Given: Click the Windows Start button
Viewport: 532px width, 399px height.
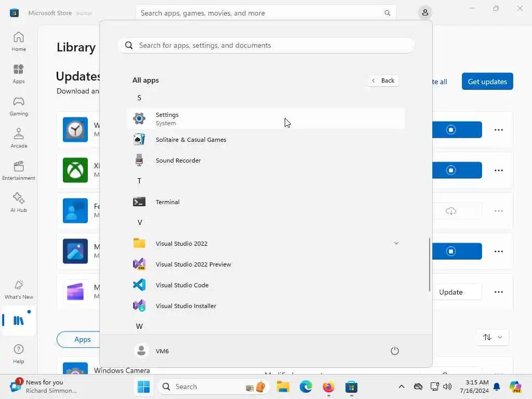Looking at the screenshot, I should click(x=143, y=387).
